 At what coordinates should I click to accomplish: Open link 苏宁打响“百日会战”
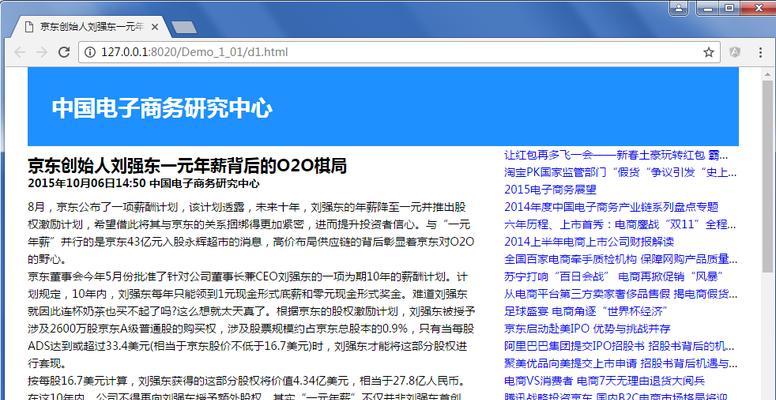(614, 276)
